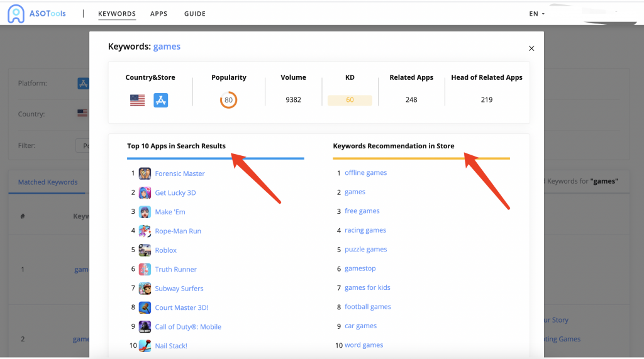Viewport: 644px width, 359px height.
Task: Open the GUIDE menu item
Action: coord(194,14)
